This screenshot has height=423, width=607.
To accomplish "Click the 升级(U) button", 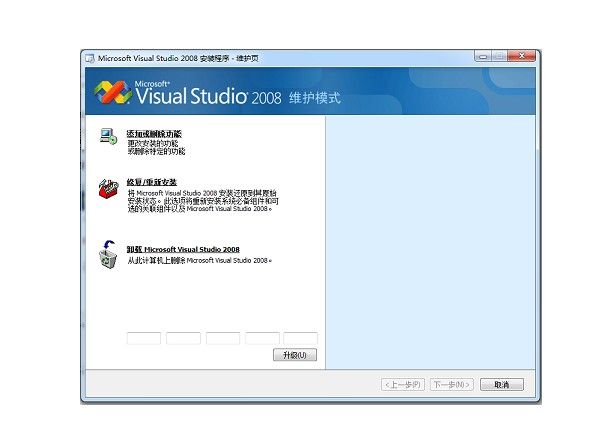I will pos(295,355).
